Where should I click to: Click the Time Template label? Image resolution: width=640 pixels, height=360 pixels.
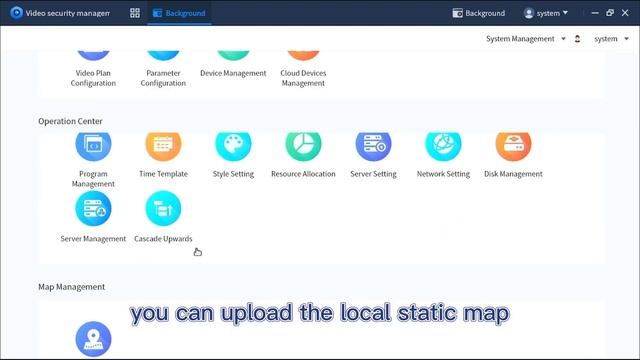click(163, 174)
